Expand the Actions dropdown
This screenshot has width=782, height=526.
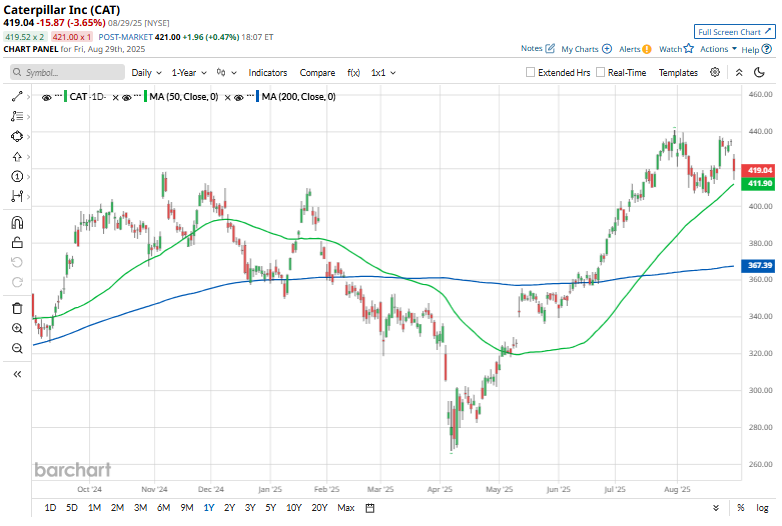(718, 49)
